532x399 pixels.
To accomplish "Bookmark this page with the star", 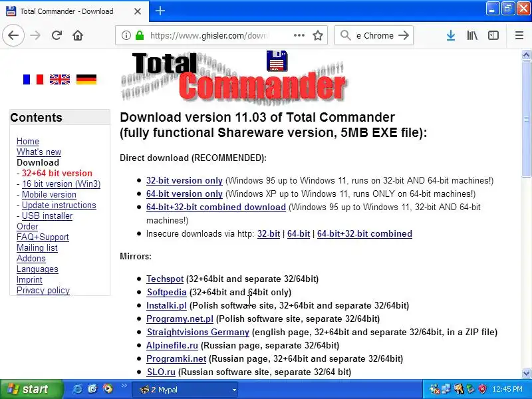I will point(318,35).
